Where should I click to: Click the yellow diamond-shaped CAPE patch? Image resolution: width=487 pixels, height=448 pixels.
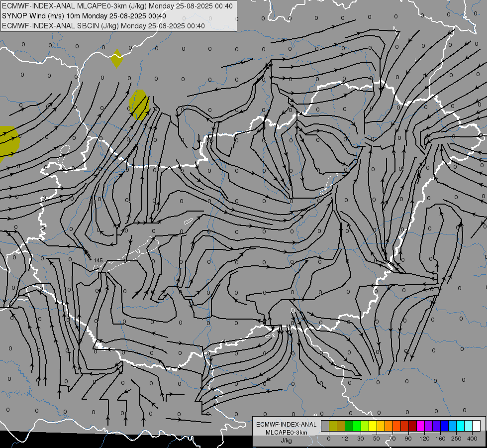pos(117,58)
